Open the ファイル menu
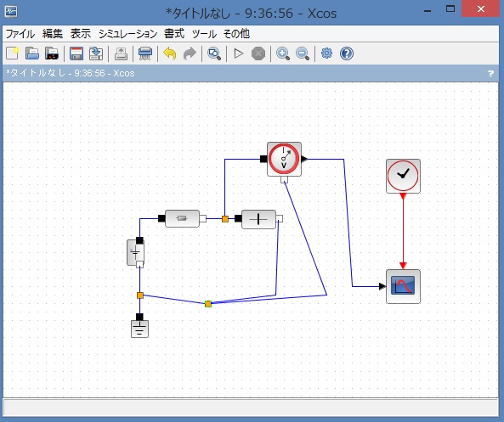 [20, 34]
